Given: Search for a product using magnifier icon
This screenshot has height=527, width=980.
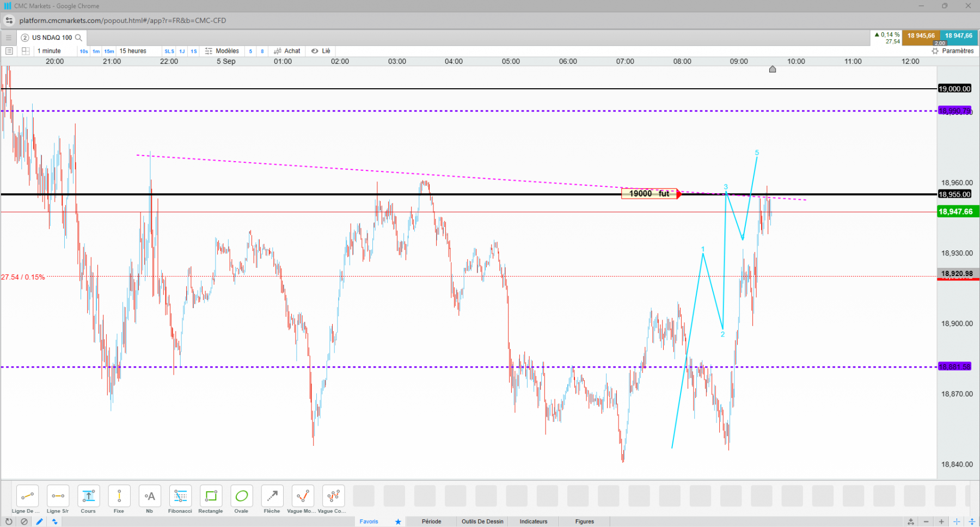Looking at the screenshot, I should 78,38.
